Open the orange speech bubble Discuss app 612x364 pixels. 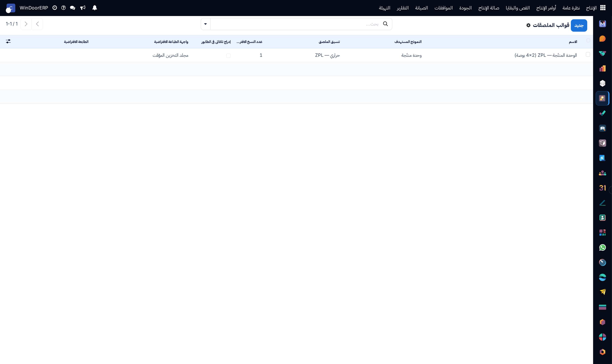(x=602, y=39)
